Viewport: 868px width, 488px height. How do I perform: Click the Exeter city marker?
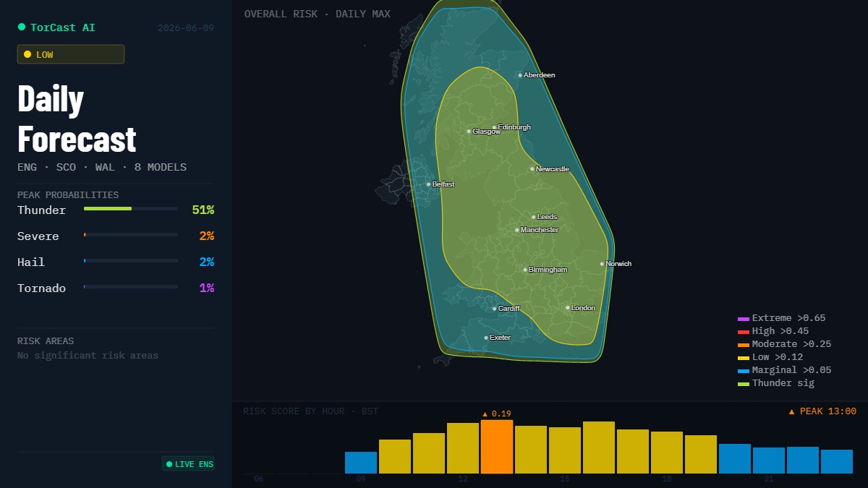click(x=486, y=338)
